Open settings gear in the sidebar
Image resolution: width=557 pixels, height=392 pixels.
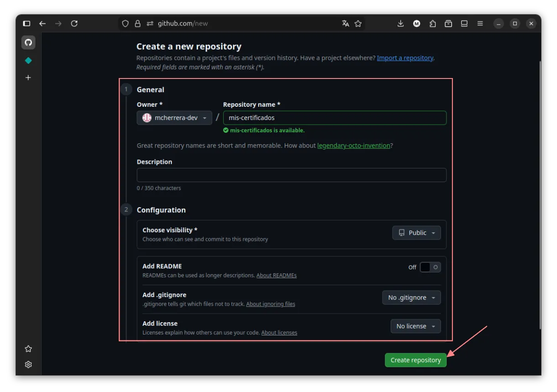click(28, 365)
